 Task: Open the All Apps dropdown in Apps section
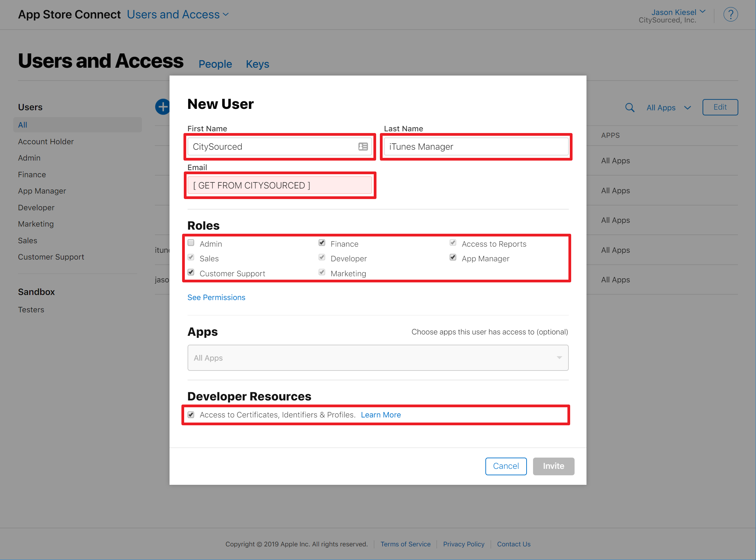tap(378, 358)
